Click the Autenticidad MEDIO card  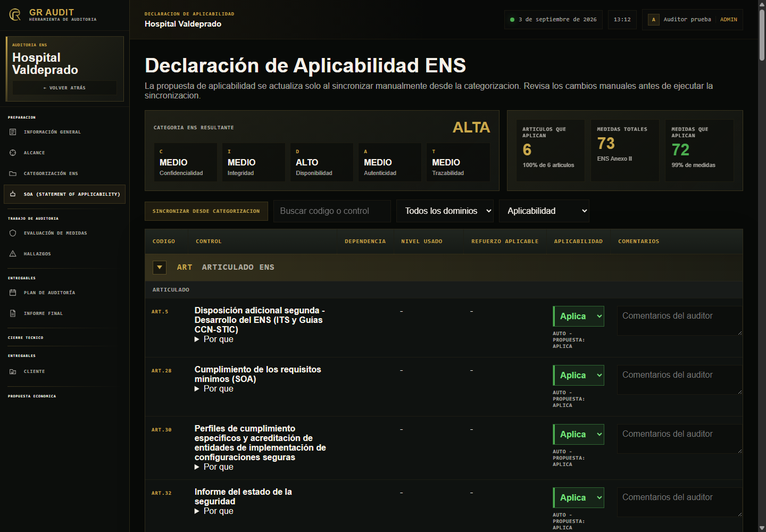click(390, 162)
